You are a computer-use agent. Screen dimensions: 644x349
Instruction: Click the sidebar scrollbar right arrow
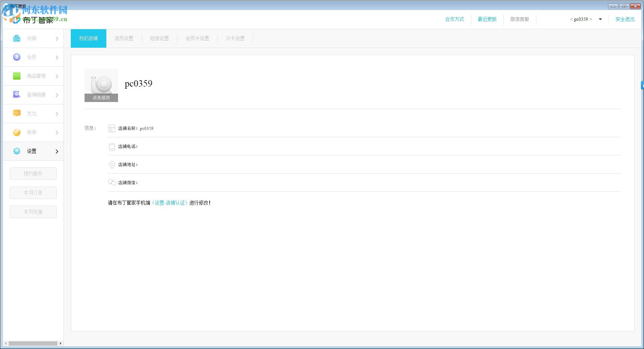pyautogui.click(x=60, y=343)
